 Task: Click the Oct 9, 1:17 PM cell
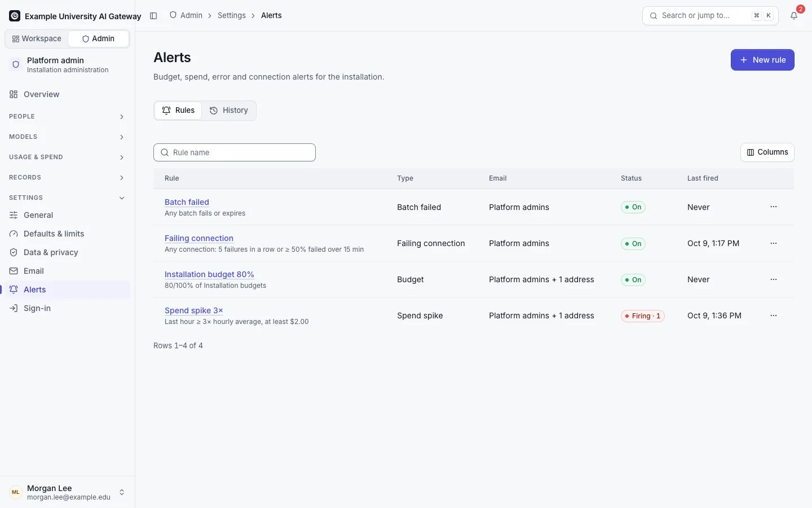[x=713, y=243]
